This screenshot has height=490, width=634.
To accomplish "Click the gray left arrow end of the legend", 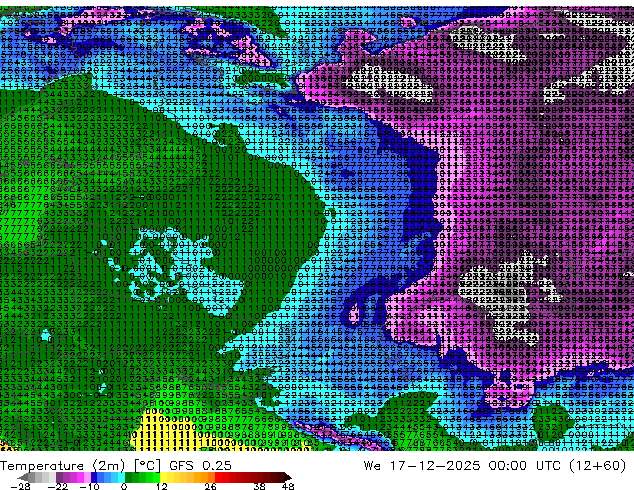I will click(x=23, y=477).
